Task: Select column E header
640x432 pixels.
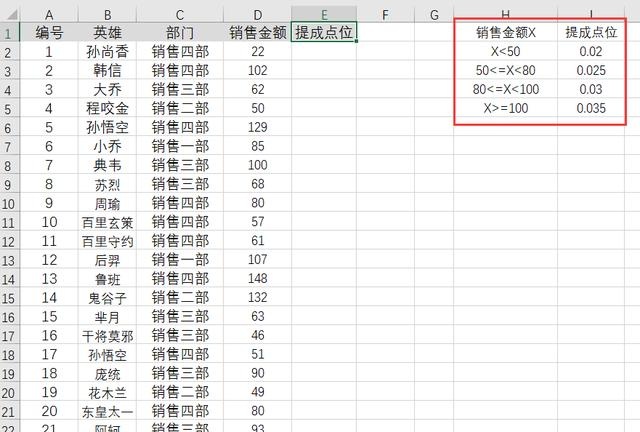Action: [x=324, y=15]
